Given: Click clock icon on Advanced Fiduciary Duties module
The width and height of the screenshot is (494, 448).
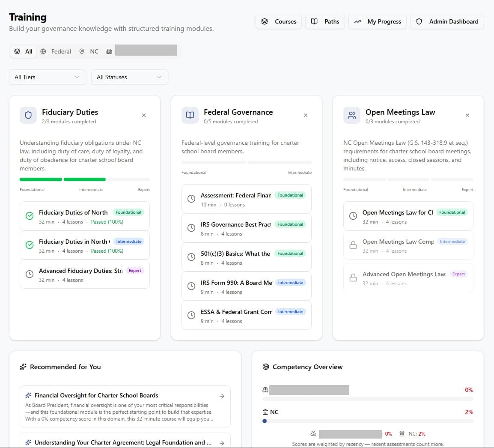Looking at the screenshot, I should coord(30,274).
